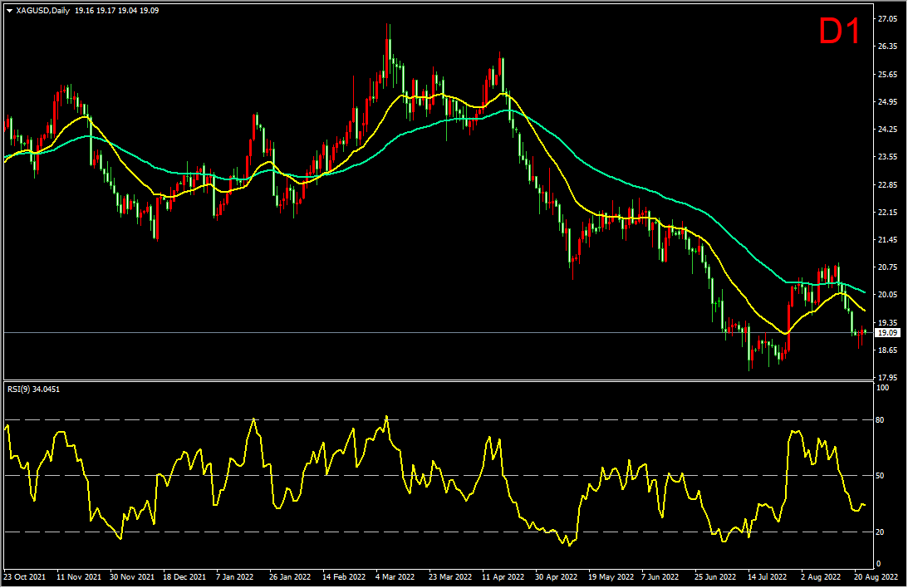Click the 26 Jan 2022 date label
The width and height of the screenshot is (908, 588).
pos(290,577)
